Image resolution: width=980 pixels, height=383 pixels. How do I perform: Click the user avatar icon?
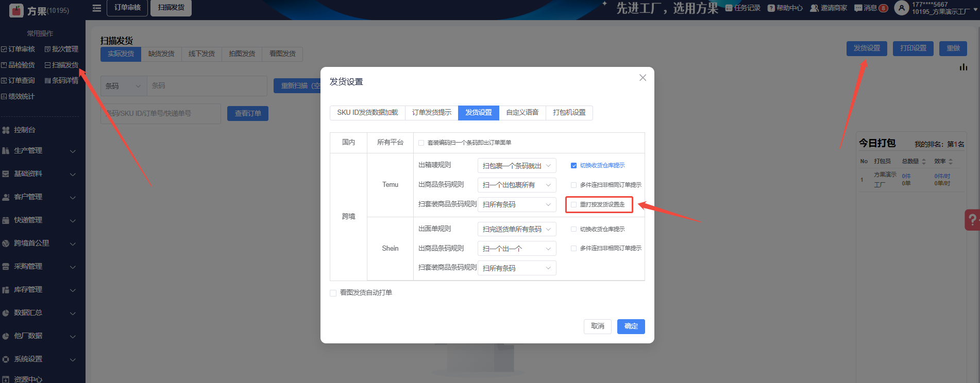[x=901, y=8]
